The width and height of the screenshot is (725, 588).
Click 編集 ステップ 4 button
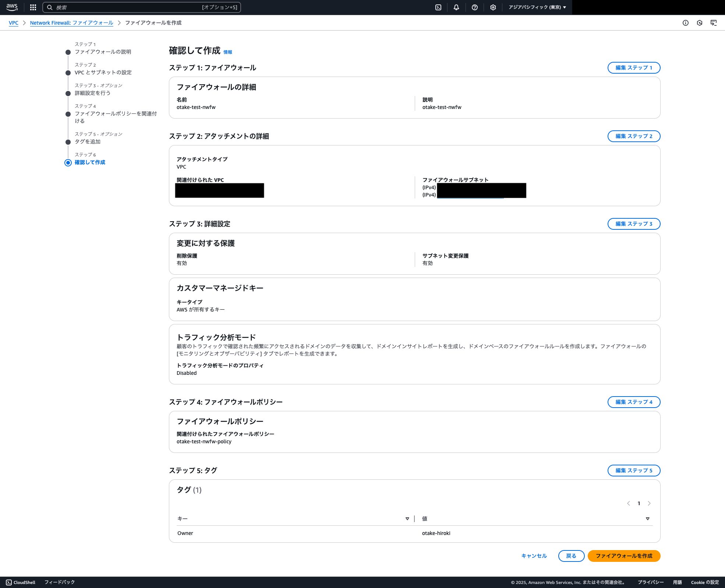tap(634, 402)
